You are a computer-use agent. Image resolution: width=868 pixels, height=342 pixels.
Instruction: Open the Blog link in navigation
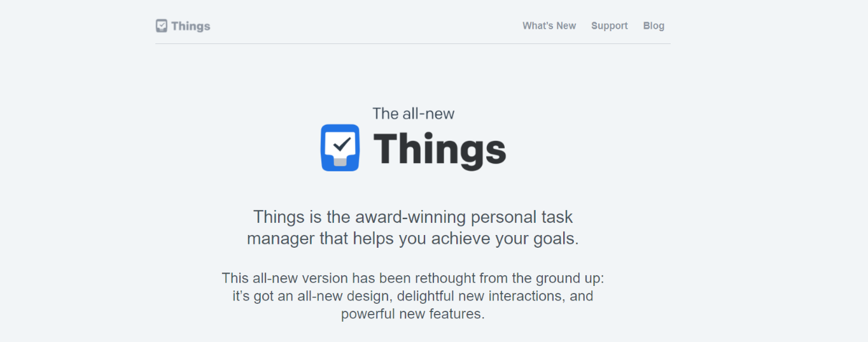[654, 25]
